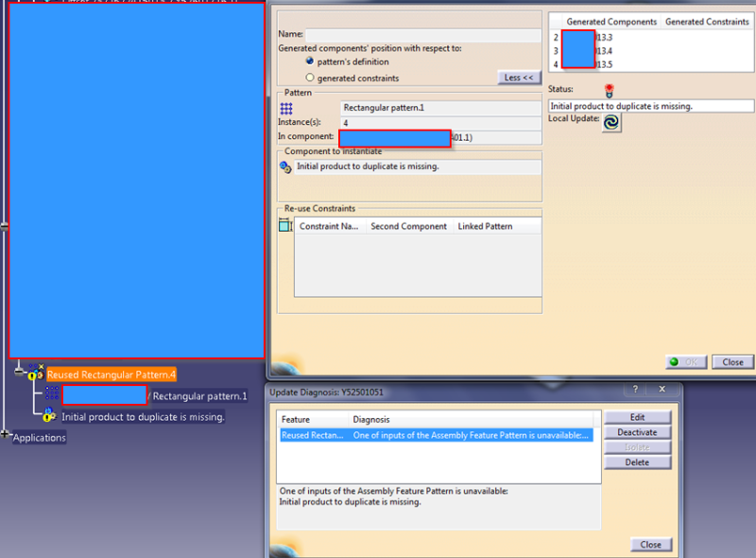Click Close in Update Diagnosis dialog

(650, 545)
